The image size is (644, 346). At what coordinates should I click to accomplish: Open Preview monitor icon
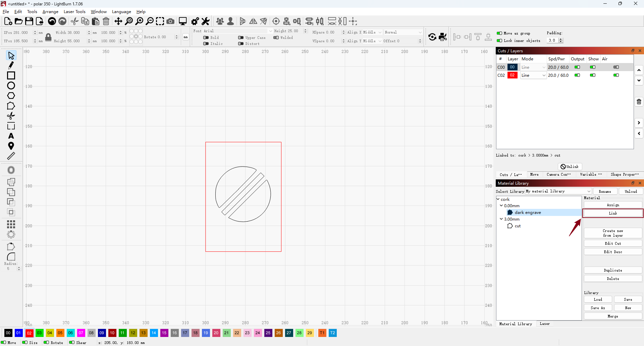(x=183, y=21)
